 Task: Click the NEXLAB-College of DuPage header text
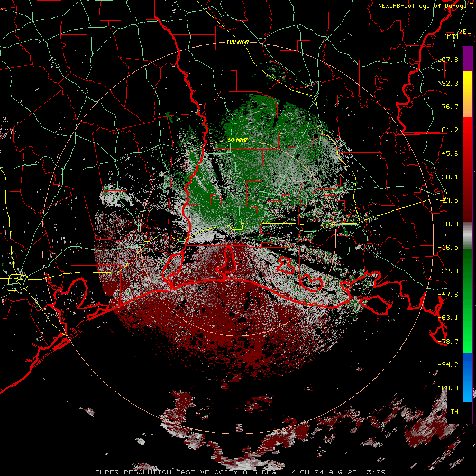[426, 6]
